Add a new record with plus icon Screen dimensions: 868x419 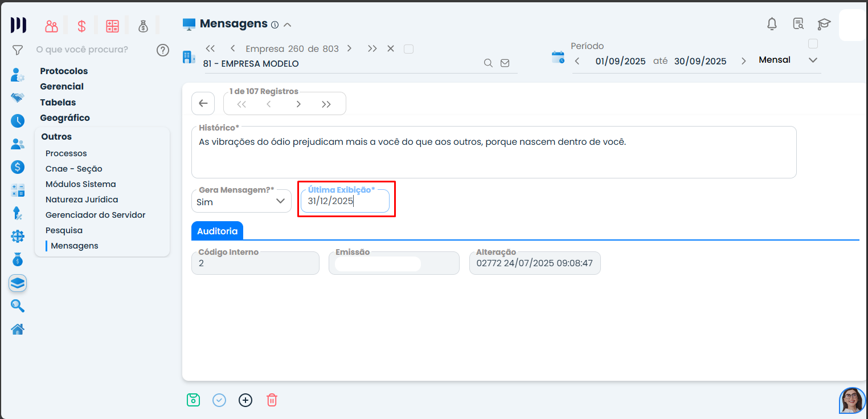pyautogui.click(x=245, y=400)
